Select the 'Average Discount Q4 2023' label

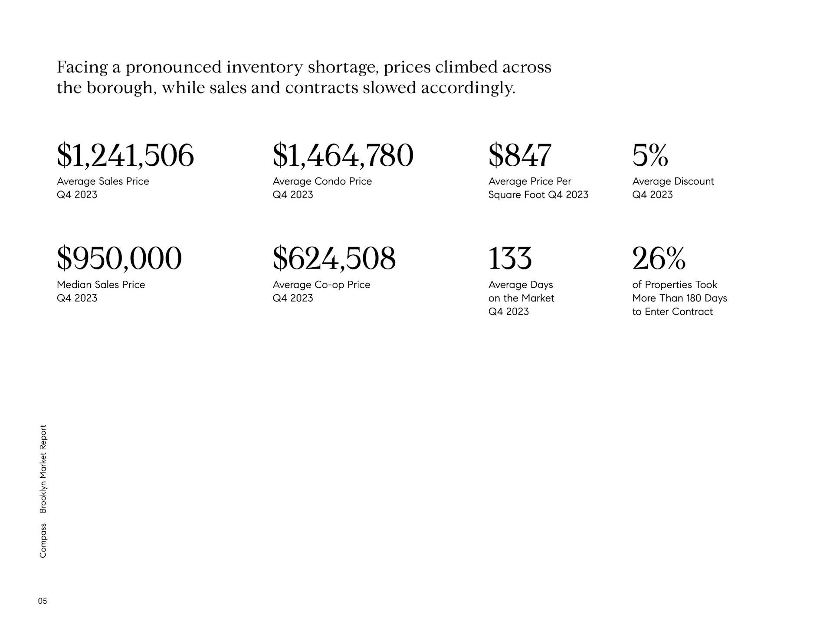click(x=673, y=188)
